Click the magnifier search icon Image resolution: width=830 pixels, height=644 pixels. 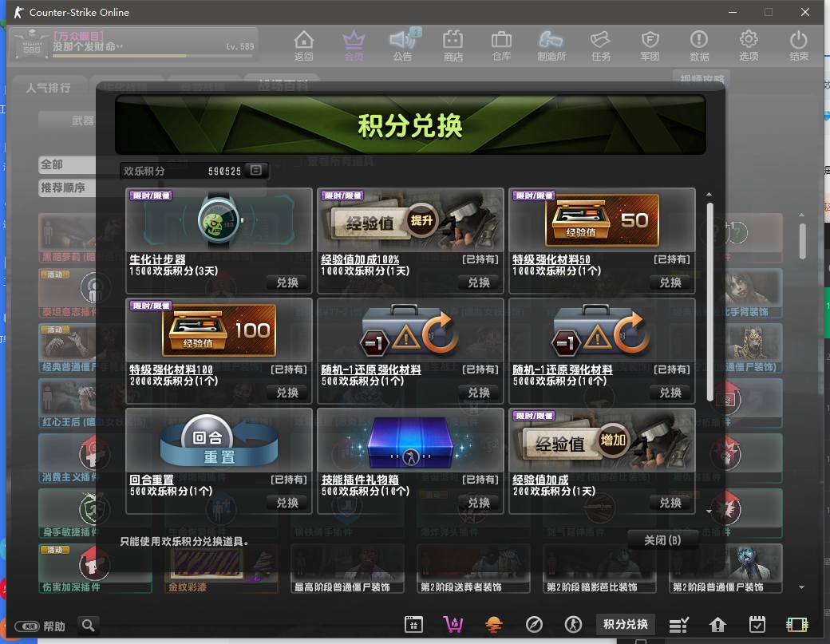[89, 626]
